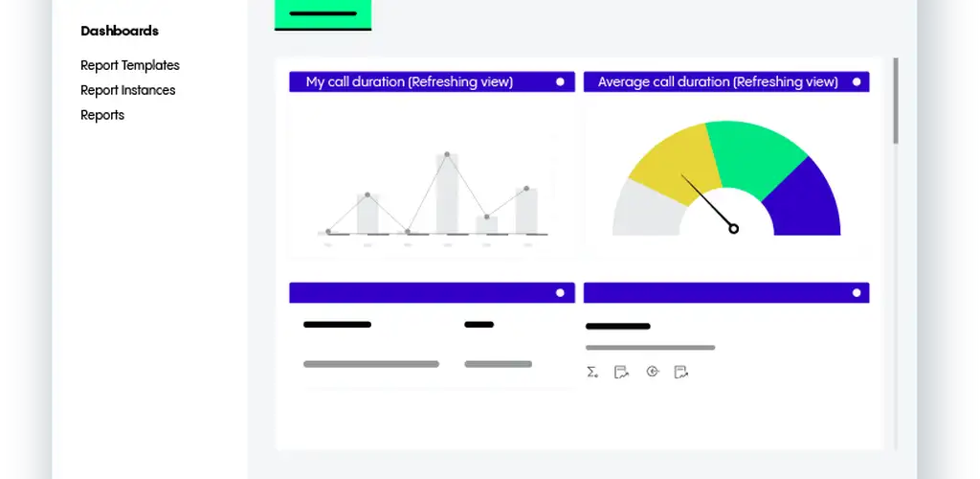Image resolution: width=980 pixels, height=479 pixels.
Task: Open Report Templates in the sidebar
Action: tap(130, 65)
